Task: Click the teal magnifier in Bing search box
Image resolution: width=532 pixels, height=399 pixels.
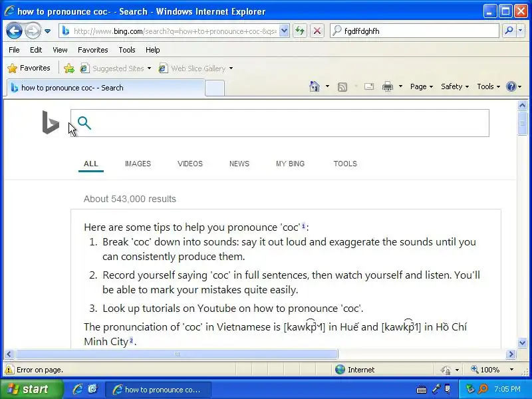Action: pos(84,123)
